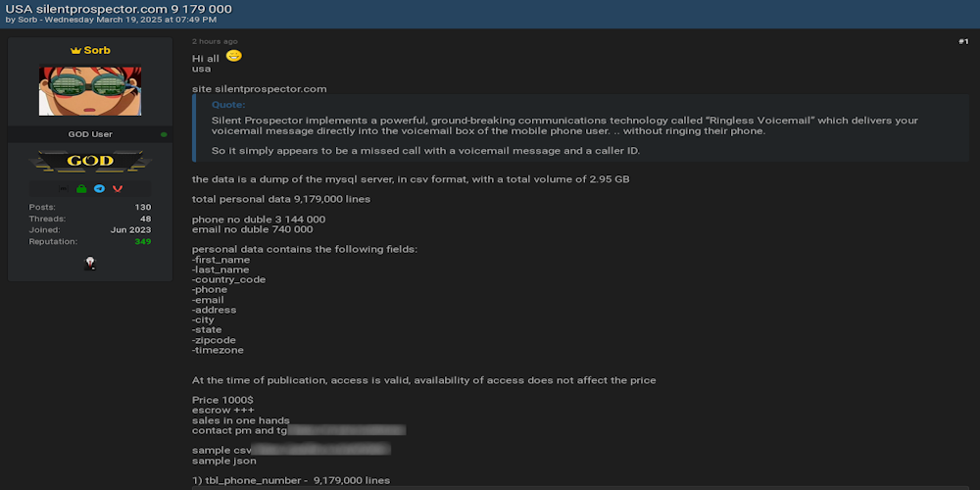Click the green online status dot
980x490 pixels.
[x=164, y=134]
